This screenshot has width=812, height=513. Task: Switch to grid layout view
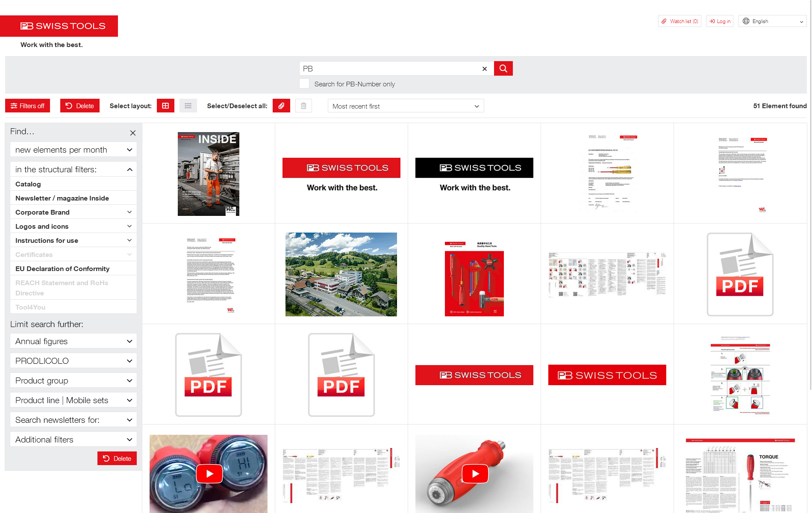(165, 106)
